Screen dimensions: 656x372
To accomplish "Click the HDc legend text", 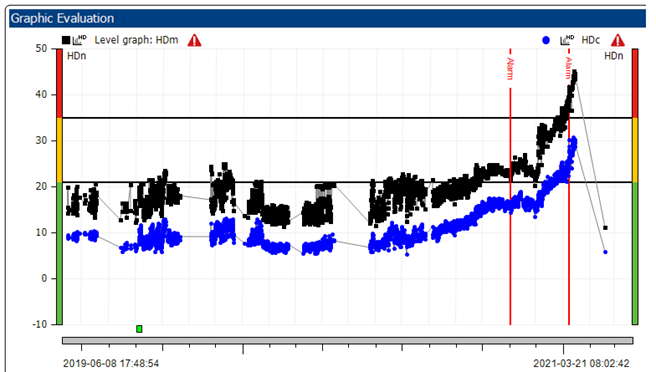I will coord(590,40).
